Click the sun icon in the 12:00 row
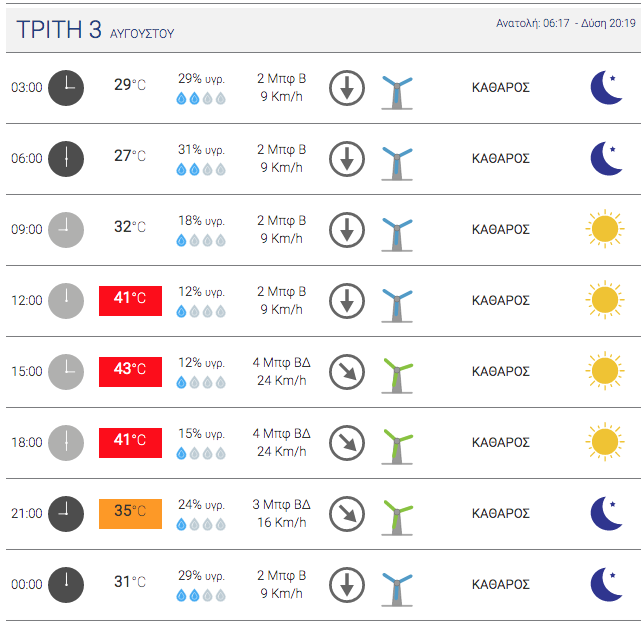Image resolution: width=641 pixels, height=621 pixels. (x=604, y=300)
